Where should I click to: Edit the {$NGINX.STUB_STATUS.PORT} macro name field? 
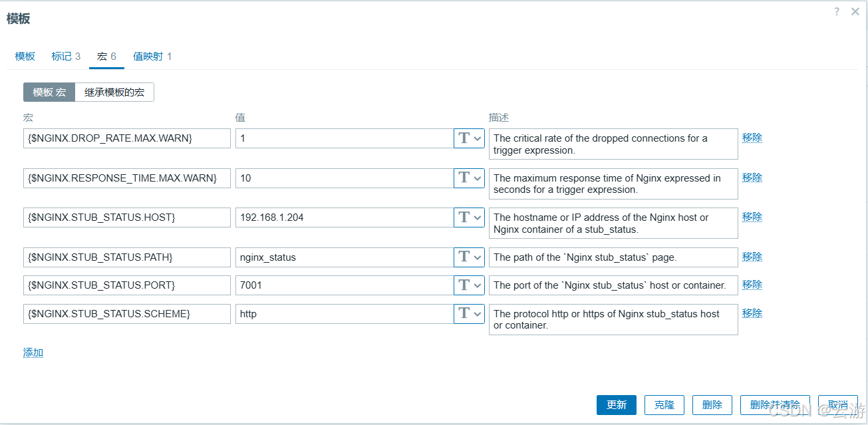point(127,285)
